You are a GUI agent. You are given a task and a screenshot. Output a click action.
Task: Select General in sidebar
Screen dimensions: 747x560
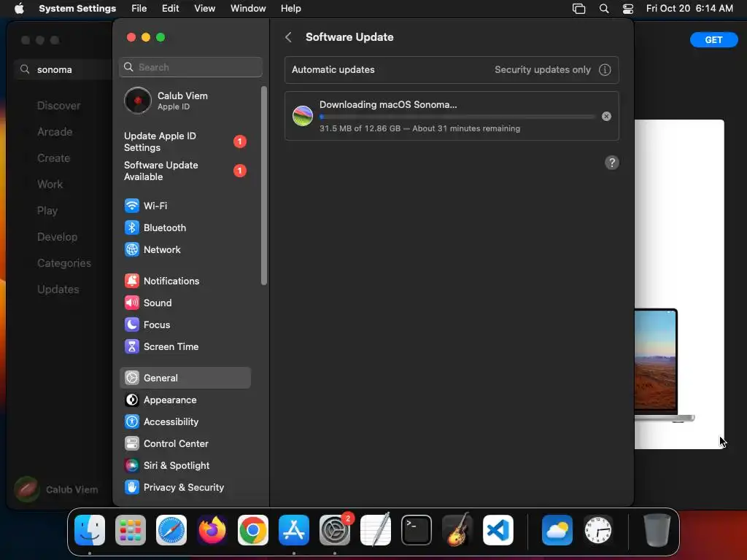[x=185, y=378]
